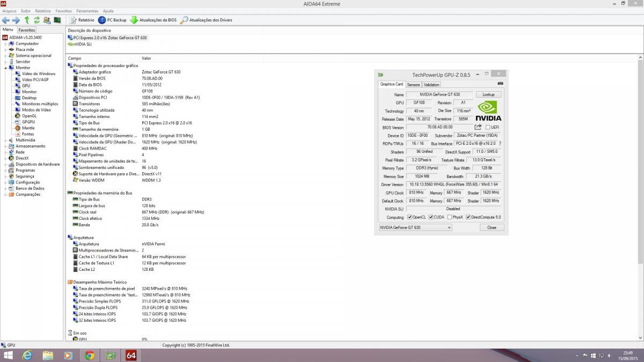Open the users icon in AIDA64 toolbar

(x=47, y=20)
